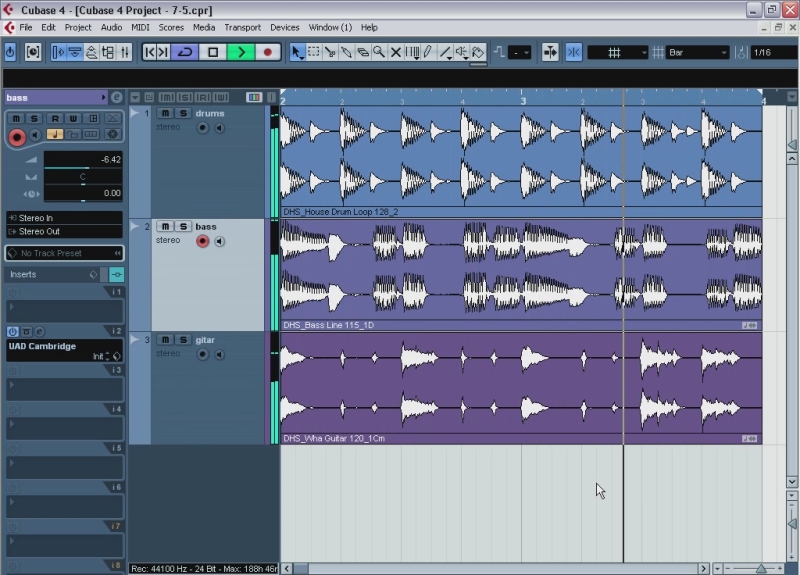Viewport: 800px width, 575px height.
Task: Start playback with green Play button
Action: pos(241,52)
